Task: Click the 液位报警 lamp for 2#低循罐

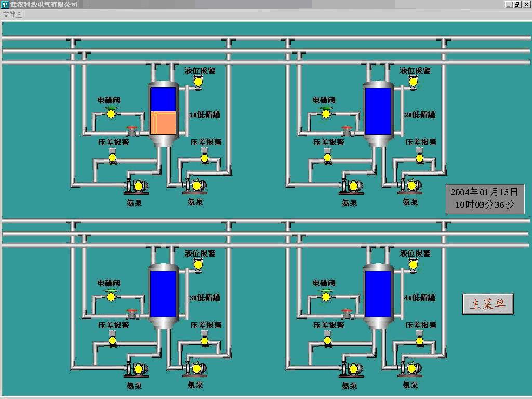Action: (413, 82)
